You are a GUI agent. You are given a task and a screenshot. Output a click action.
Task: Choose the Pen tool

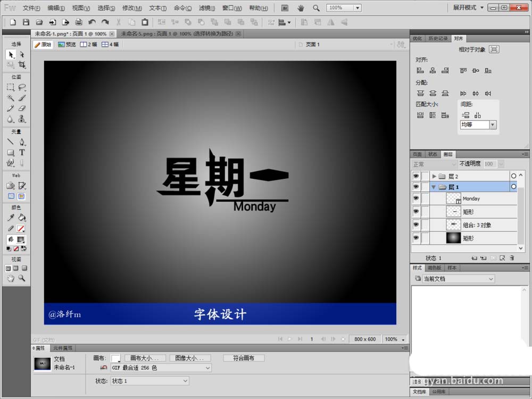tap(22, 142)
